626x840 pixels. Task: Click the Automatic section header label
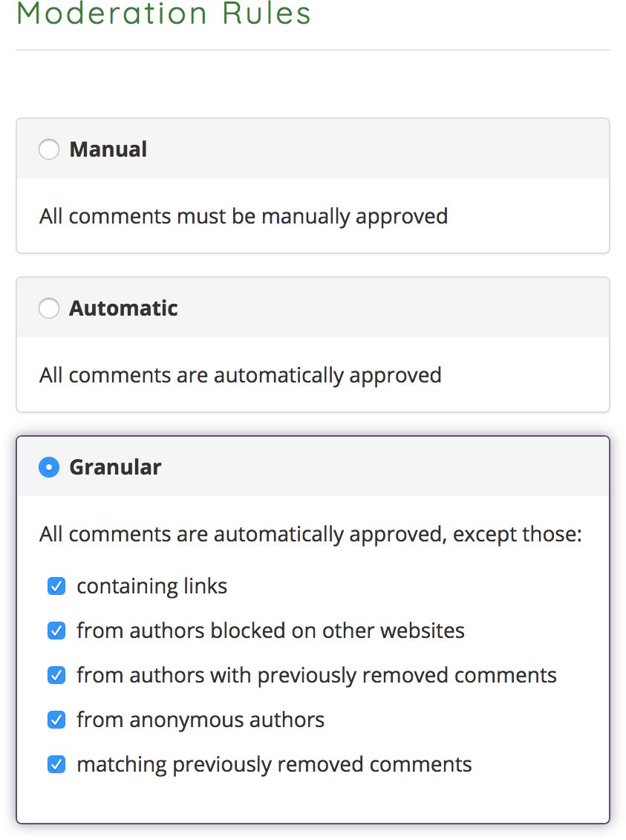pos(123,307)
